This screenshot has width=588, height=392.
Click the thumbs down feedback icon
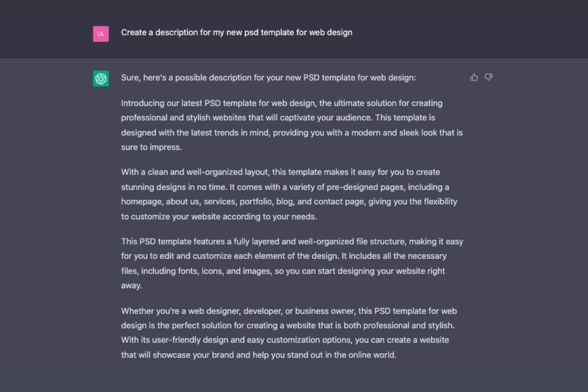click(x=488, y=77)
